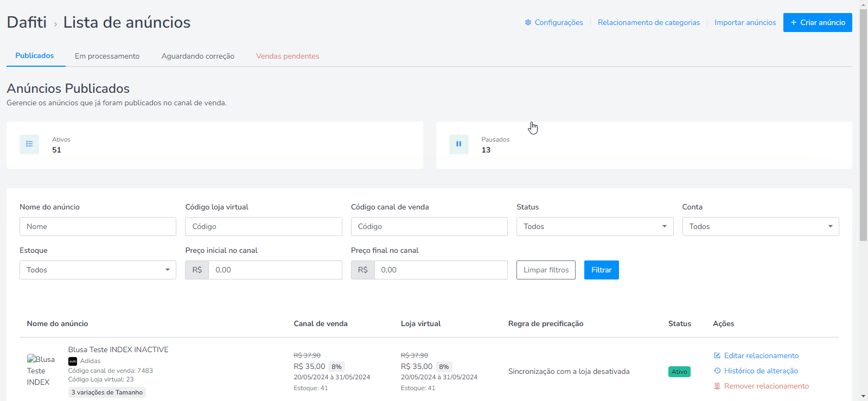Image resolution: width=868 pixels, height=401 pixels.
Task: Open the Estoque dropdown filter
Action: [98, 270]
